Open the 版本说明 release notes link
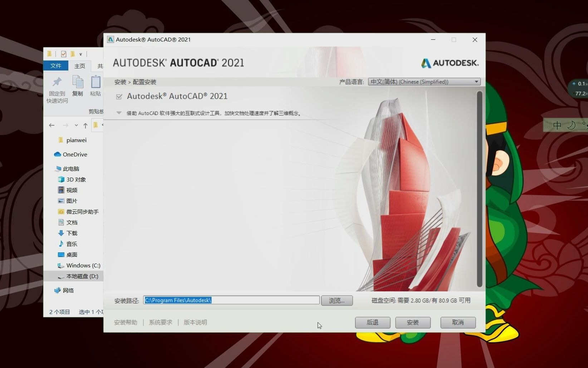The image size is (588, 368). click(x=195, y=322)
